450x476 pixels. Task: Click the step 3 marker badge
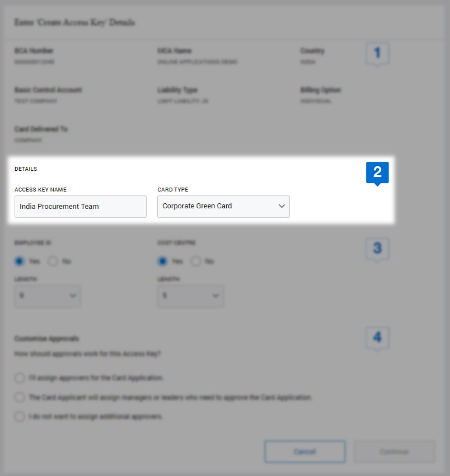pyautogui.click(x=377, y=248)
